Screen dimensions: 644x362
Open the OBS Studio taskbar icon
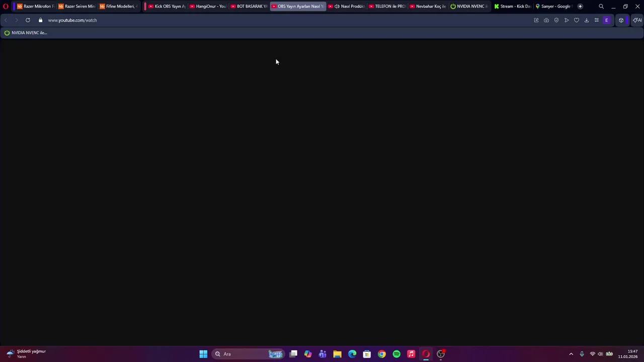pyautogui.click(x=441, y=354)
